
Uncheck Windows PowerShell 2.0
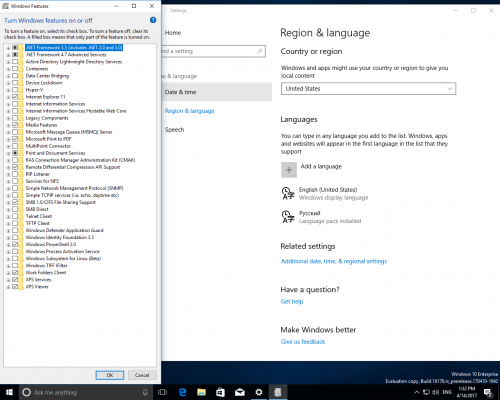(15, 244)
